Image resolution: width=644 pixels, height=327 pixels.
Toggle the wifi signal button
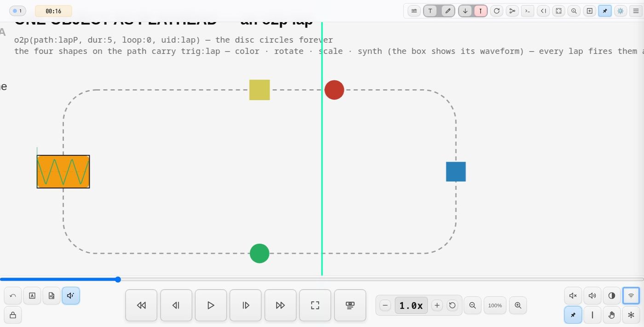tap(631, 296)
